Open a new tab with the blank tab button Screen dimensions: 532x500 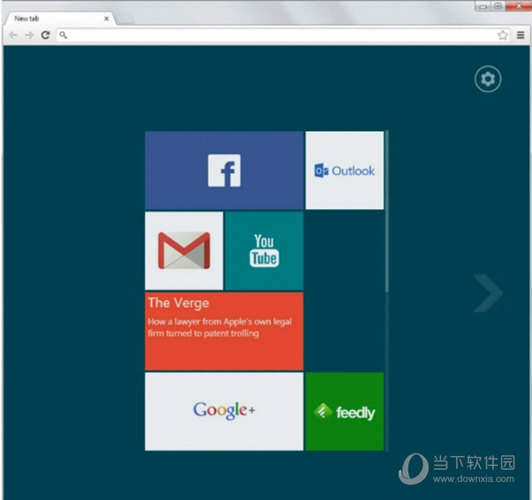(125, 20)
